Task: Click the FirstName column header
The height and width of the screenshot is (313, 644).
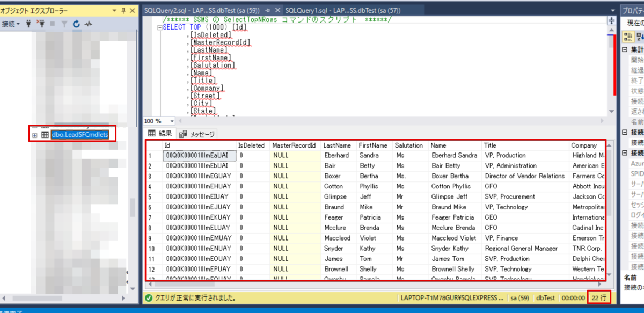Action: (x=375, y=145)
